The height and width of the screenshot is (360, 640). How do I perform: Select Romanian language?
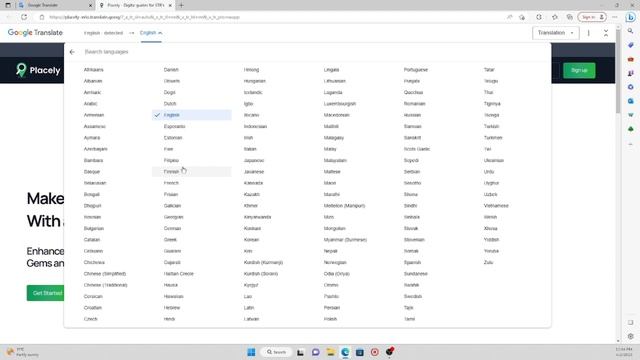415,104
